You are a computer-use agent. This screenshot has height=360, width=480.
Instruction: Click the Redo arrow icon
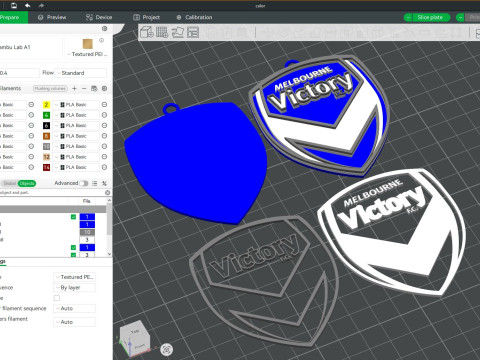pos(41,5)
